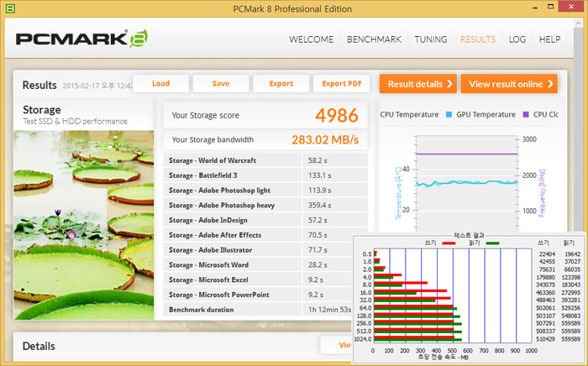Select the Microsoft Word storage row
This screenshot has width=588, height=366.
(259, 265)
